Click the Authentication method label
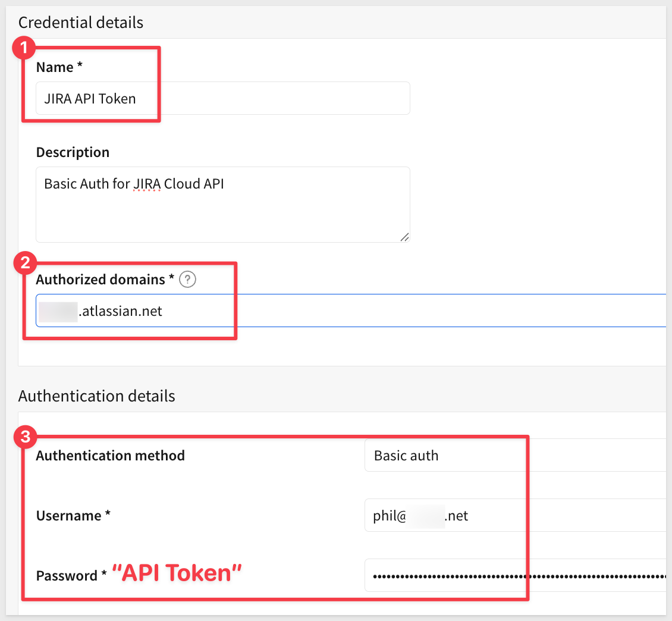The image size is (672, 621). pyautogui.click(x=110, y=456)
